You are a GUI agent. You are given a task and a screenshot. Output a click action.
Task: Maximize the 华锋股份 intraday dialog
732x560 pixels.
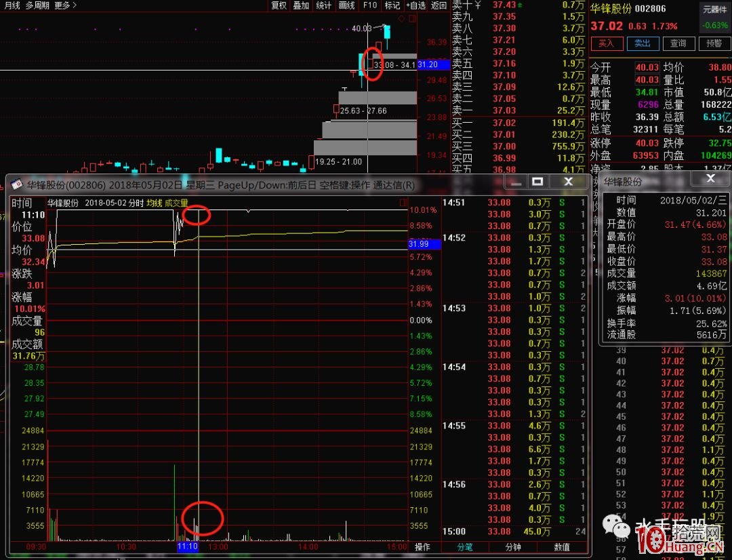point(537,182)
